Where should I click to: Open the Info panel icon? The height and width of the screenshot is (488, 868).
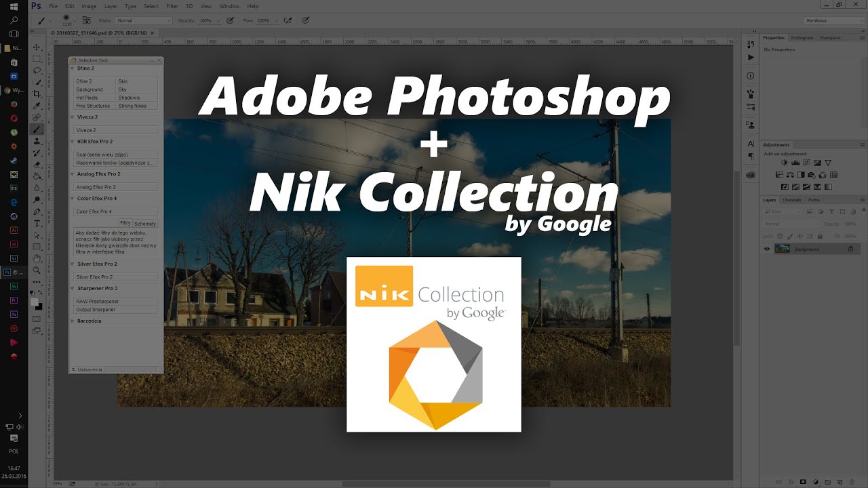pyautogui.click(x=751, y=76)
